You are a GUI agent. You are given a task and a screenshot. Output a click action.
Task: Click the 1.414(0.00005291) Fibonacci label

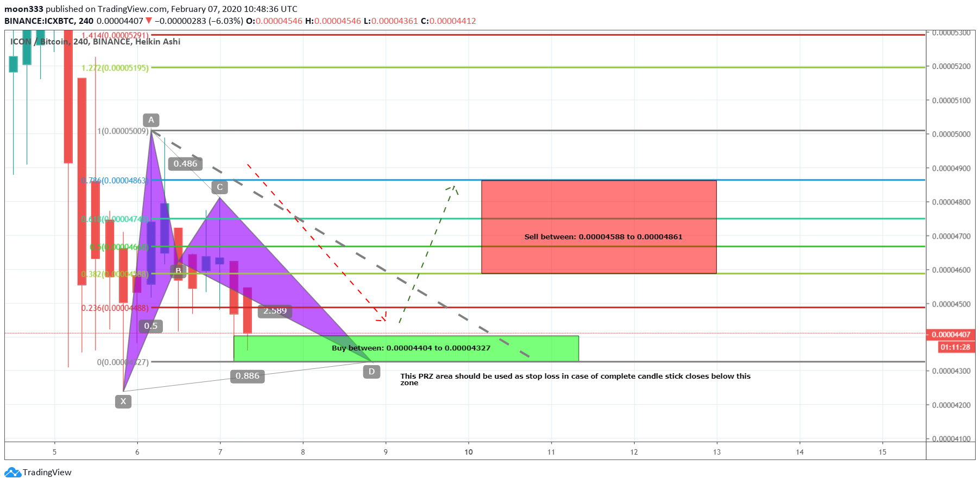115,36
